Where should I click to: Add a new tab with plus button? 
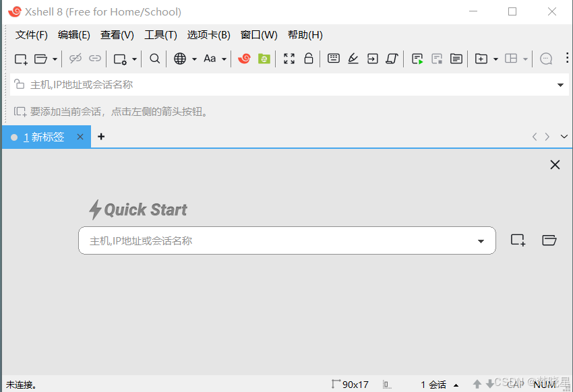(101, 137)
